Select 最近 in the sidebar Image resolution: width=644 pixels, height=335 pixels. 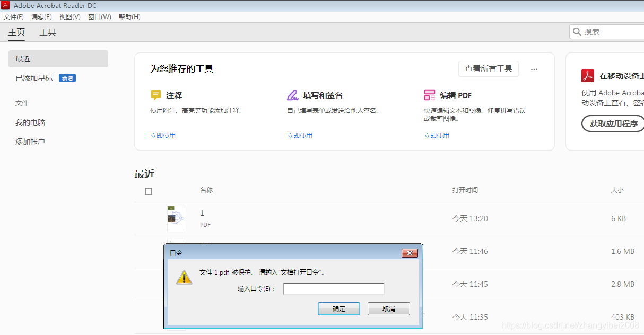coord(58,59)
